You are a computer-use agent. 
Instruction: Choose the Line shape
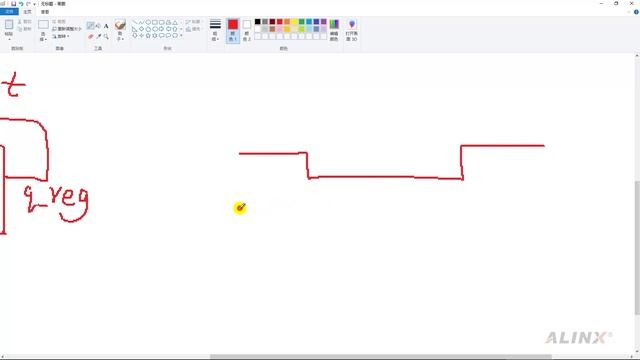[134, 22]
